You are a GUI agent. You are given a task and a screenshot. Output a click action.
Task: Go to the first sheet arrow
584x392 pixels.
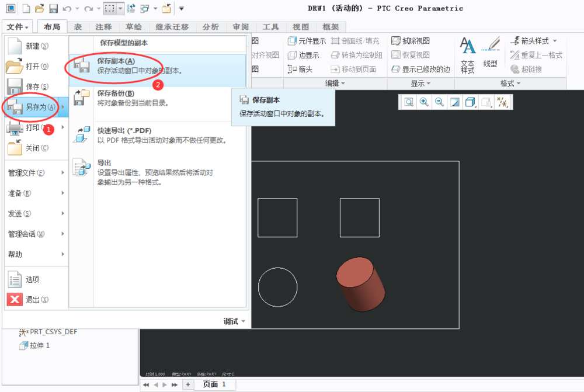(x=146, y=384)
